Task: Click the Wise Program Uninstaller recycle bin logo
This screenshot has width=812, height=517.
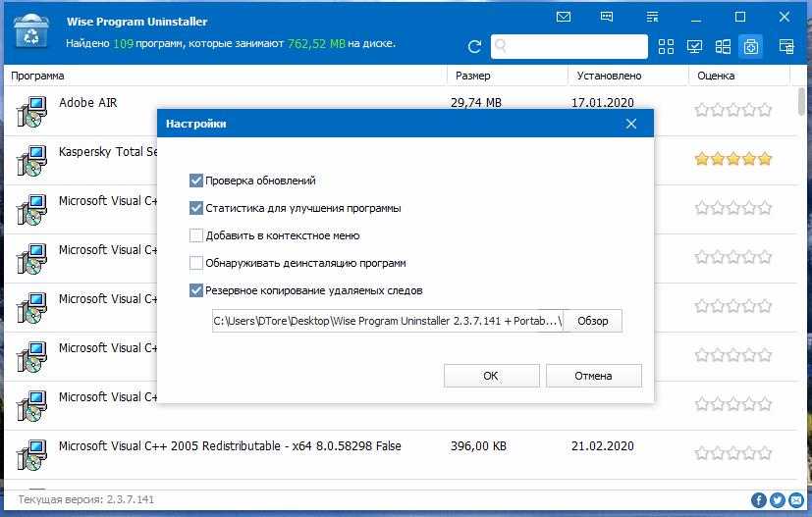Action: click(x=31, y=31)
